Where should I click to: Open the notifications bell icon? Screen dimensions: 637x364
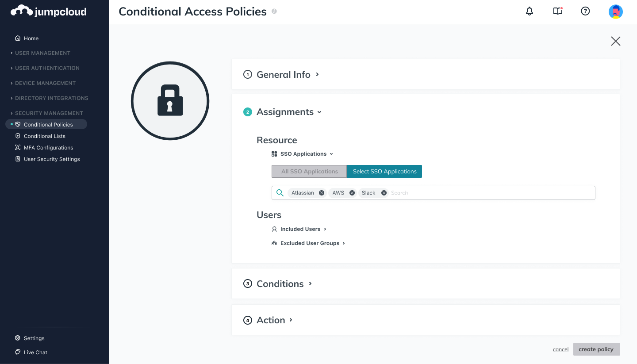[x=530, y=11]
